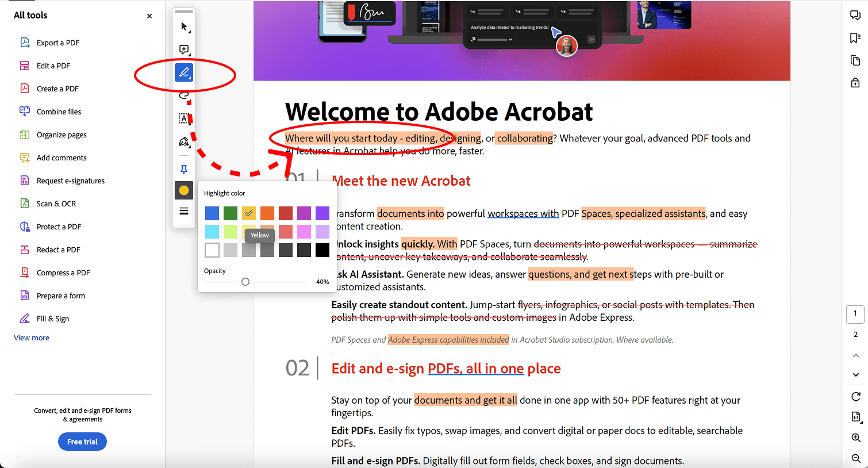The image size is (868, 468).
Task: Toggle the blue pin icon on toolbar
Action: pos(184,170)
